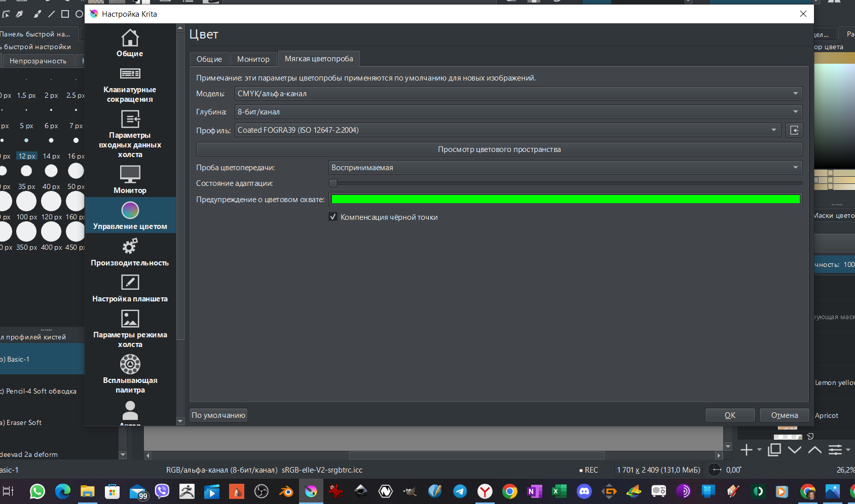Viewport: 855px width, 504px height.
Task: Click the 0,00° rotation value
Action: point(733,470)
